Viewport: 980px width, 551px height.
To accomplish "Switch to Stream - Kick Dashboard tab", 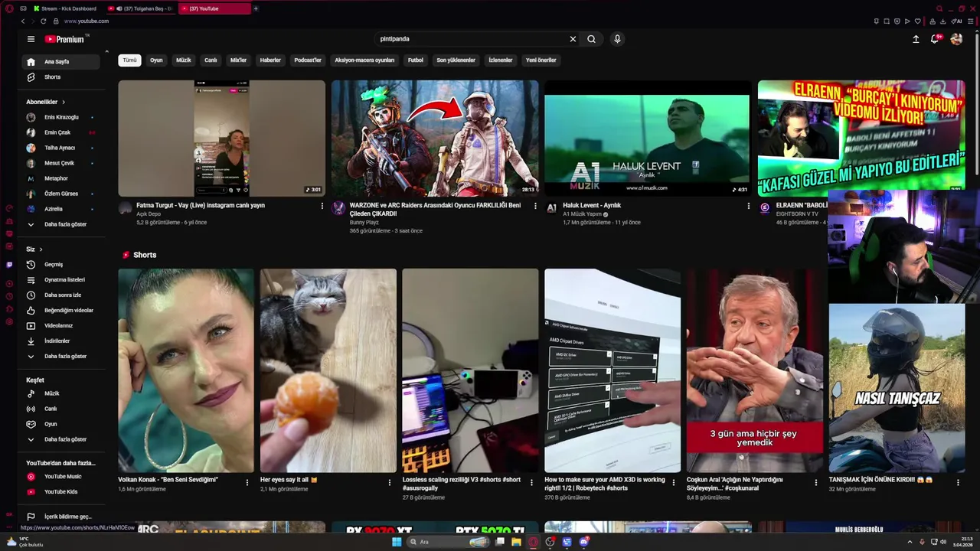I will point(65,8).
